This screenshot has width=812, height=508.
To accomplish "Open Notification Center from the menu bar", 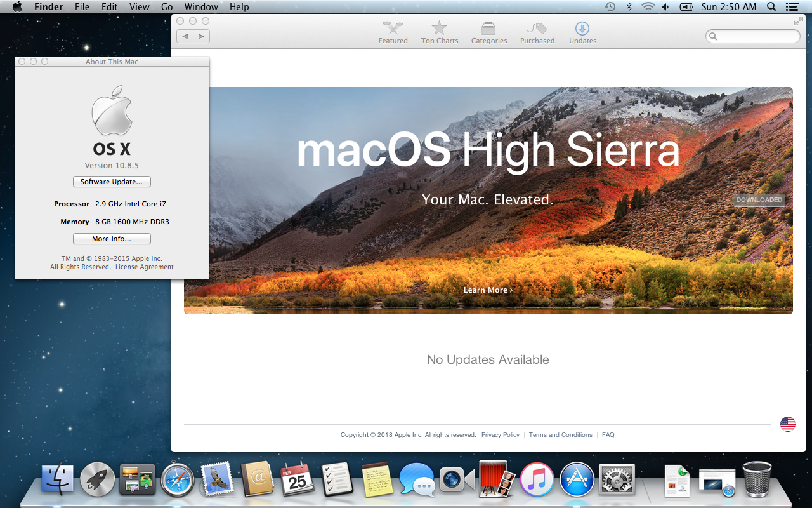I will click(792, 7).
